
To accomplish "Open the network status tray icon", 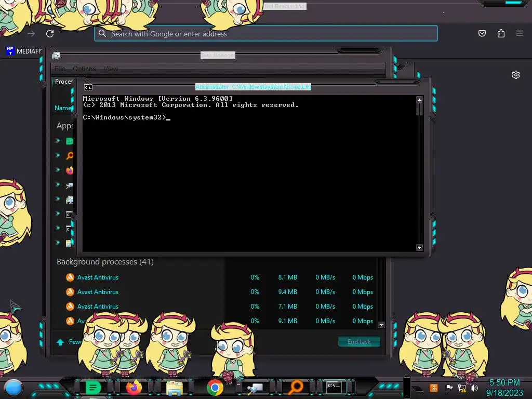I will (x=461, y=388).
